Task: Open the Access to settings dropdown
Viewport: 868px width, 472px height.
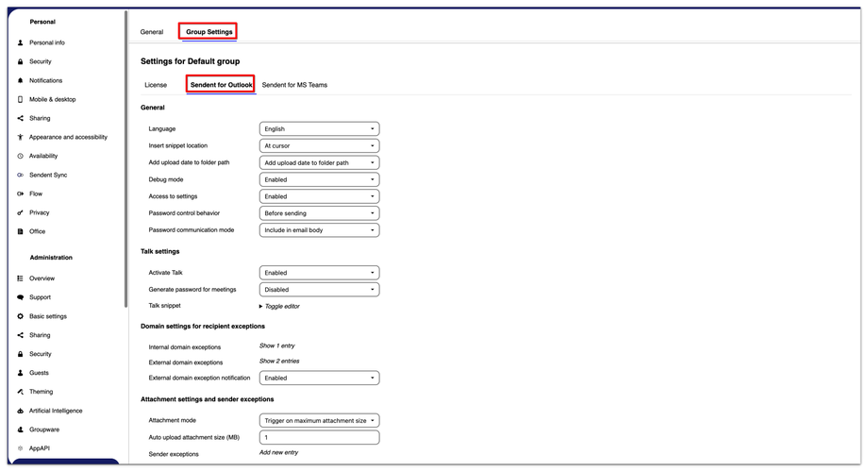Action: pos(320,196)
